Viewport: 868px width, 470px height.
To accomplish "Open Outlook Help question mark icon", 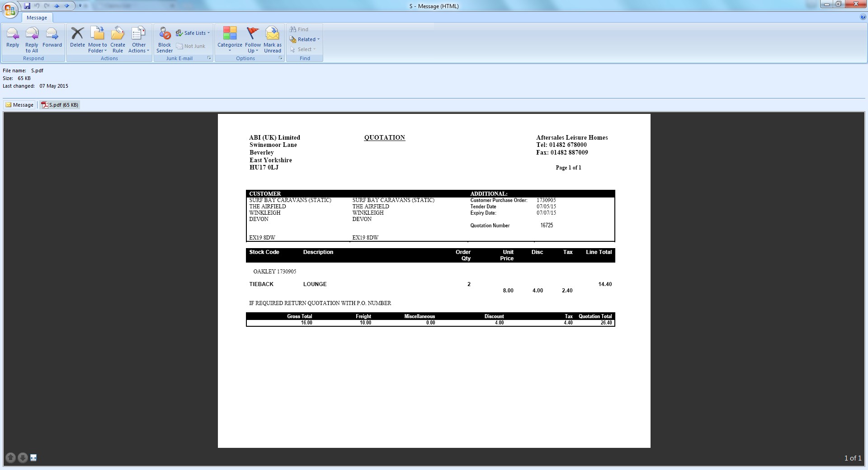I will pos(863,17).
